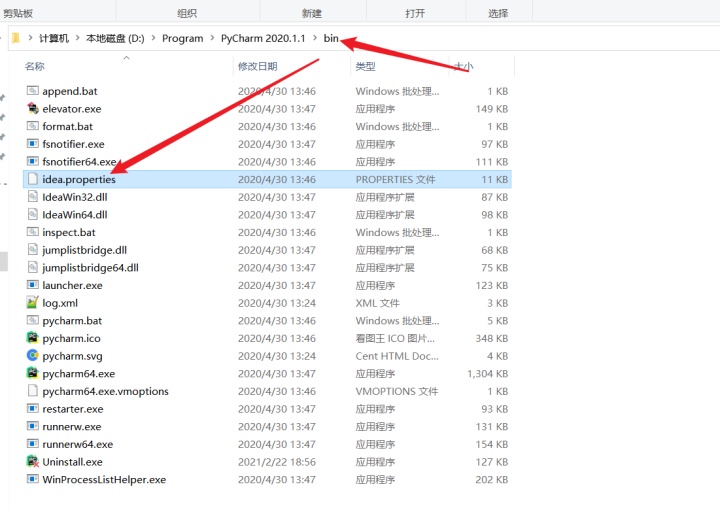
Task: Click the jumplistbridge.dll file icon
Action: pyautogui.click(x=33, y=250)
